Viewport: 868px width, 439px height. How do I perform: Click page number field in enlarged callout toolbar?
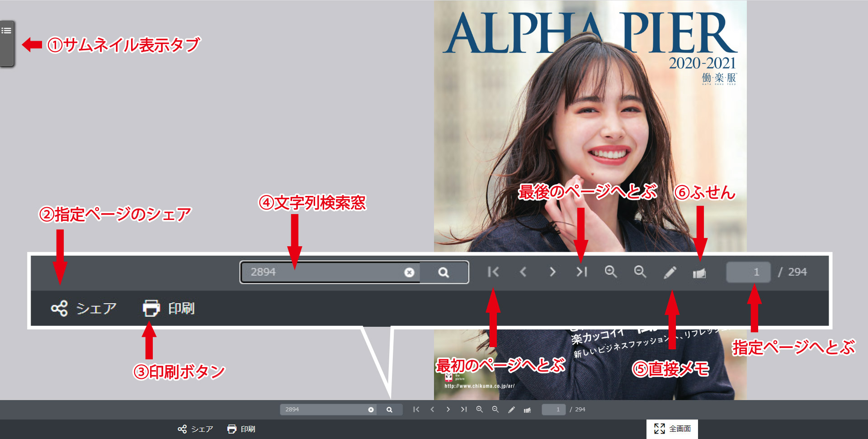click(748, 272)
